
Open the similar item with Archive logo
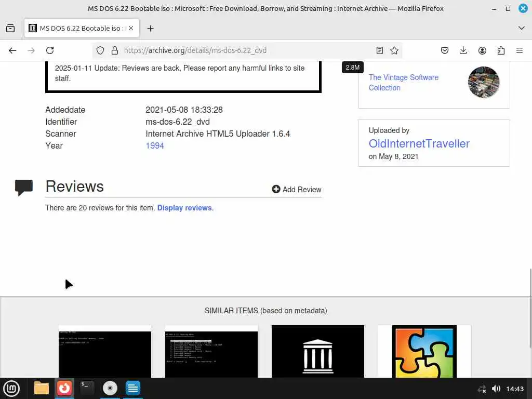tap(318, 352)
